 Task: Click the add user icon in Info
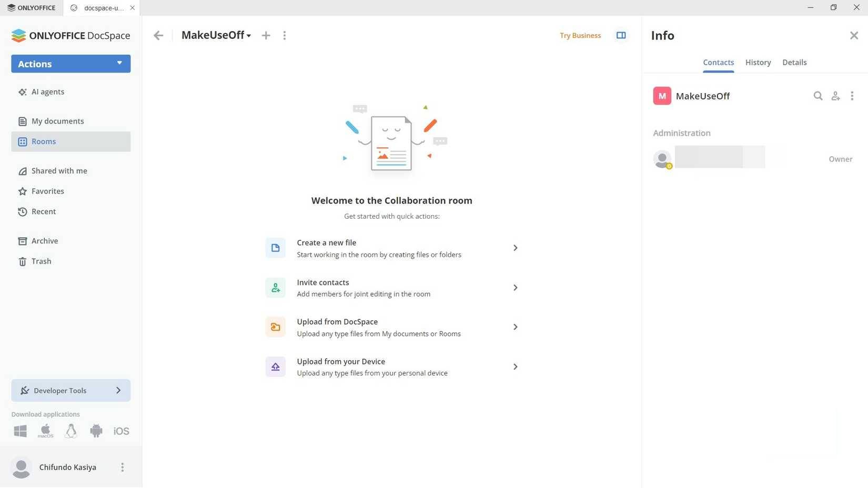coord(835,96)
